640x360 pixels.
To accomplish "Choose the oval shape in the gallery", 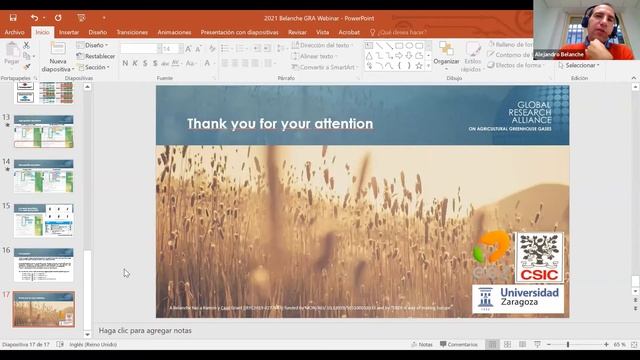I will click(409, 46).
